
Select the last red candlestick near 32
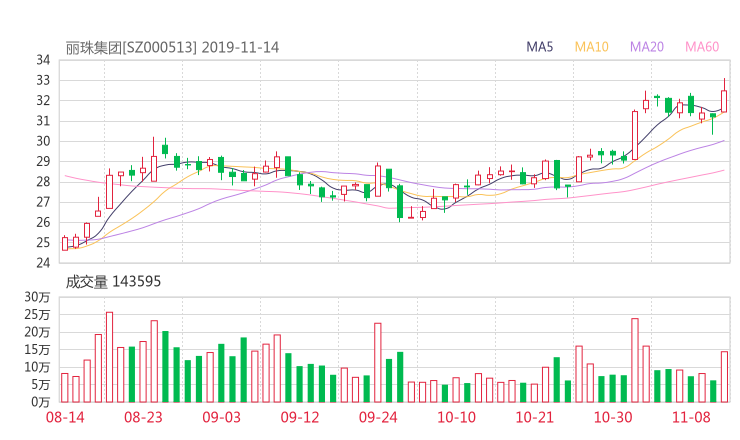(724, 96)
